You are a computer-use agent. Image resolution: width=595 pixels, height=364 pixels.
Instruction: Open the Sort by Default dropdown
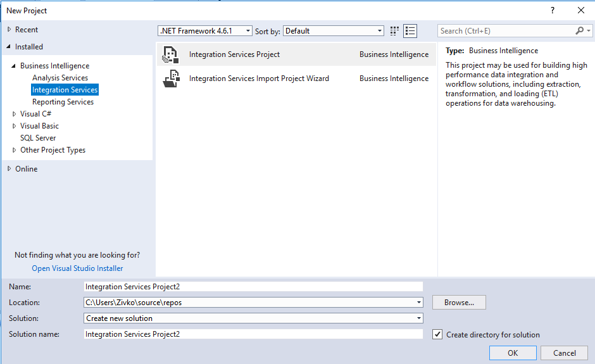tap(379, 31)
